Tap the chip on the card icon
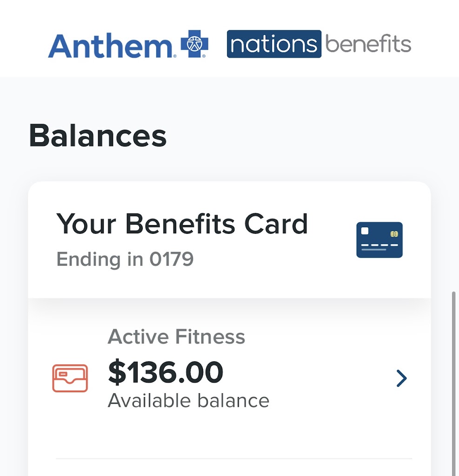This screenshot has height=476, width=459. (394, 233)
